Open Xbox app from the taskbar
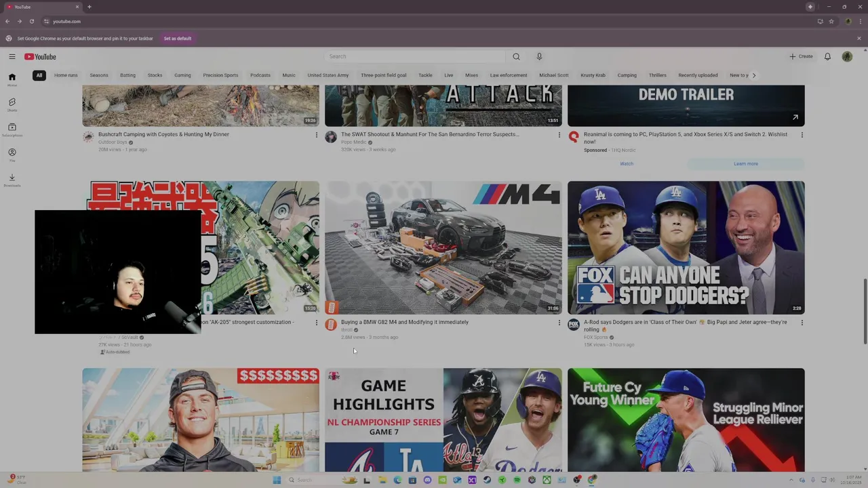Viewport: 868px width, 488px height. (547, 480)
